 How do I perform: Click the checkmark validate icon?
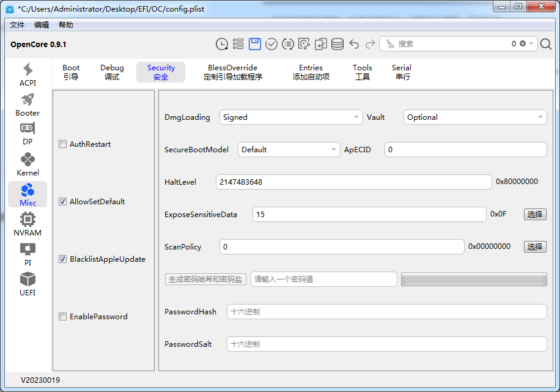click(271, 44)
